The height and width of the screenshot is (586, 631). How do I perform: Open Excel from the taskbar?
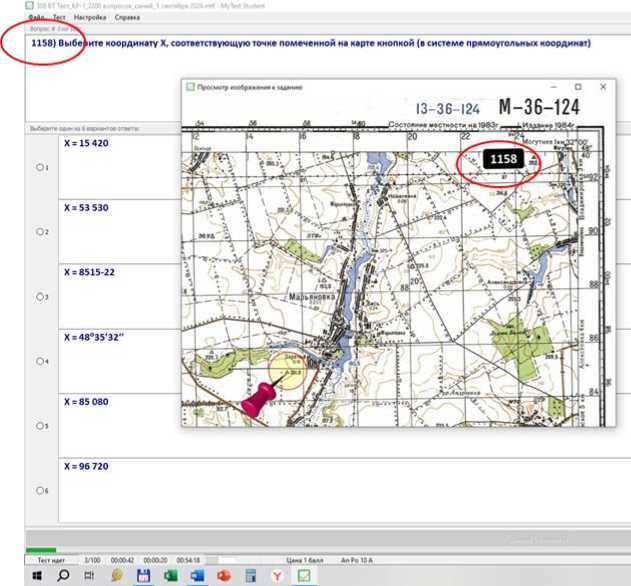[x=170, y=576]
